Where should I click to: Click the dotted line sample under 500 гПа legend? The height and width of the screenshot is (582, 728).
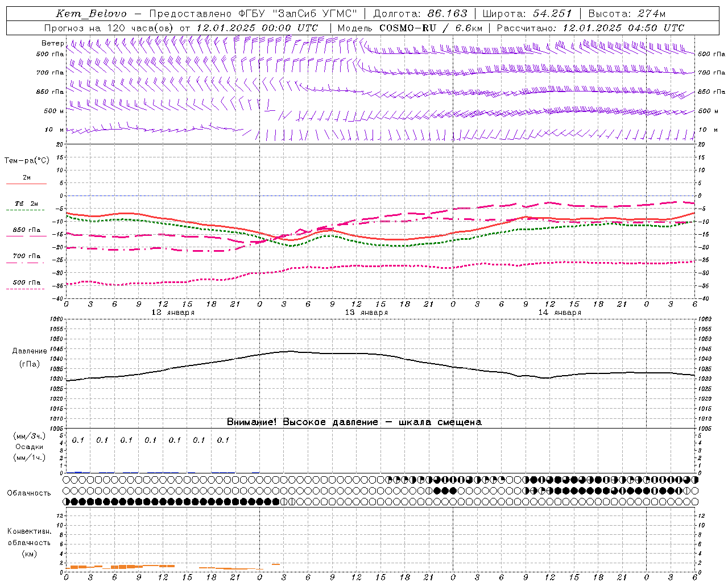[x=26, y=289]
